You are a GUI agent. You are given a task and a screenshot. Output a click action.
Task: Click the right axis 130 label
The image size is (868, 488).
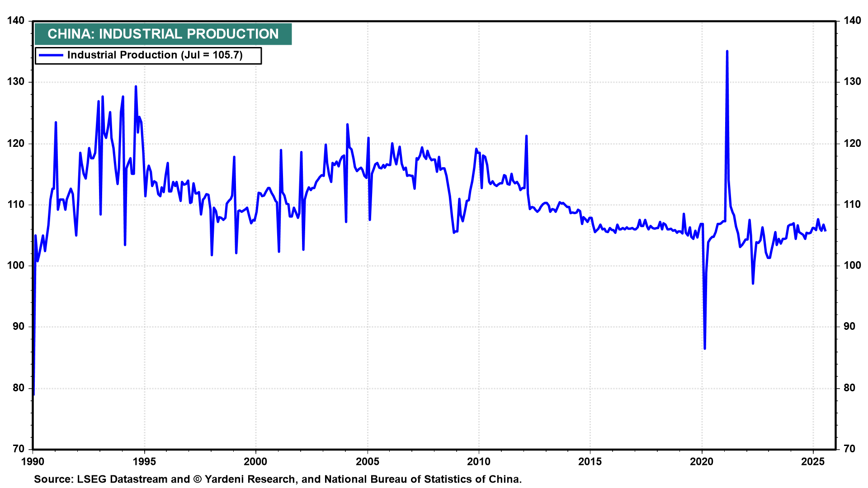[x=852, y=82]
